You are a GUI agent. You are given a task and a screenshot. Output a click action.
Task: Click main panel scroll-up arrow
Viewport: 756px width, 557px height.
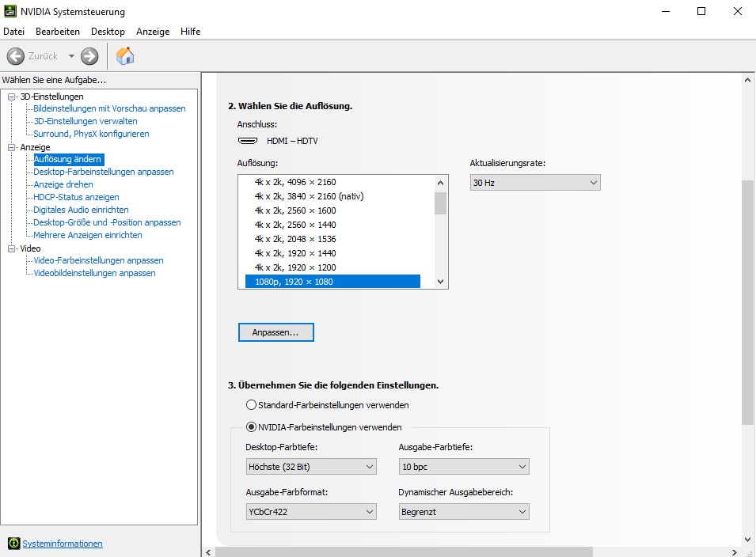(747, 81)
